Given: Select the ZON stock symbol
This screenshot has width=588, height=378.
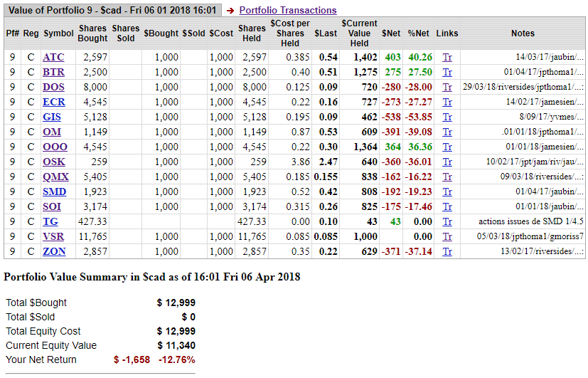Looking at the screenshot, I should pos(54,251).
